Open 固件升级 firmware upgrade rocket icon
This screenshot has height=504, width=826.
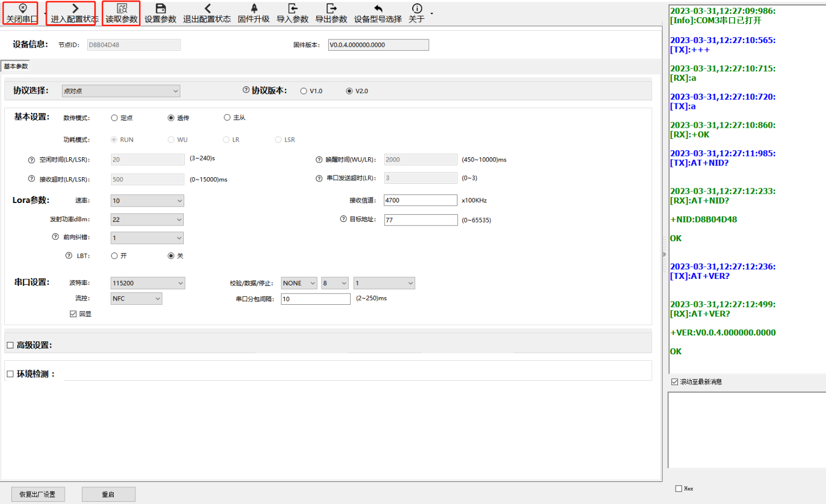pyautogui.click(x=254, y=9)
